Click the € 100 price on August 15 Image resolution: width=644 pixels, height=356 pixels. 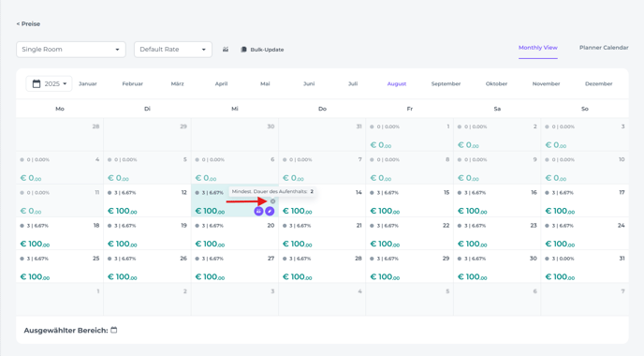[385, 211]
